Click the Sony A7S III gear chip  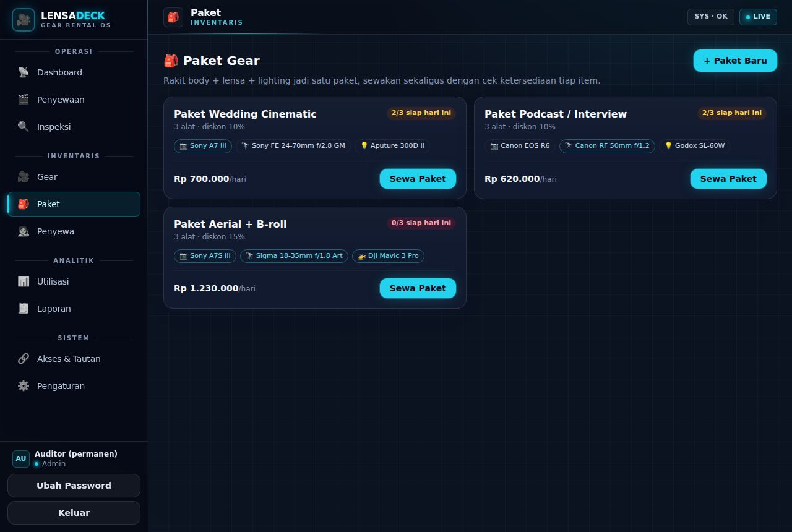(x=205, y=255)
